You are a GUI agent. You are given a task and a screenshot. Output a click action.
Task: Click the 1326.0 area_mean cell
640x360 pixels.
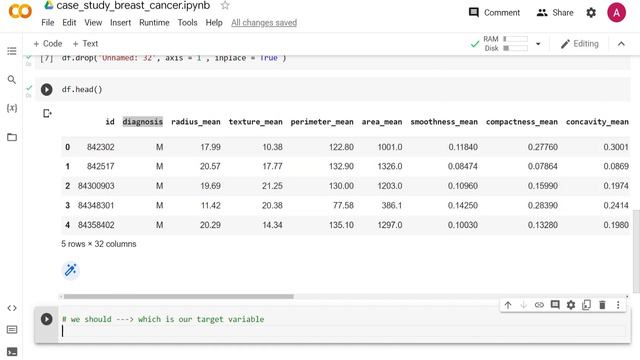(x=390, y=166)
